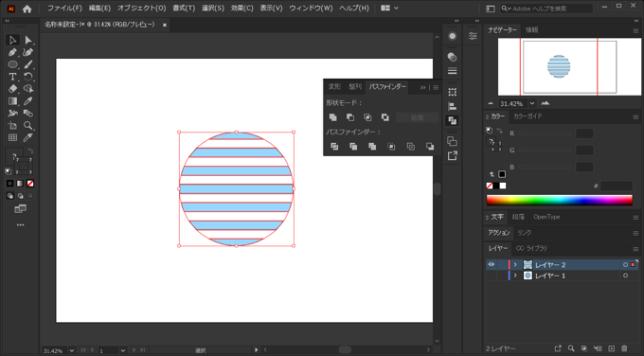Click Divide pathfinder icon

coord(334,146)
